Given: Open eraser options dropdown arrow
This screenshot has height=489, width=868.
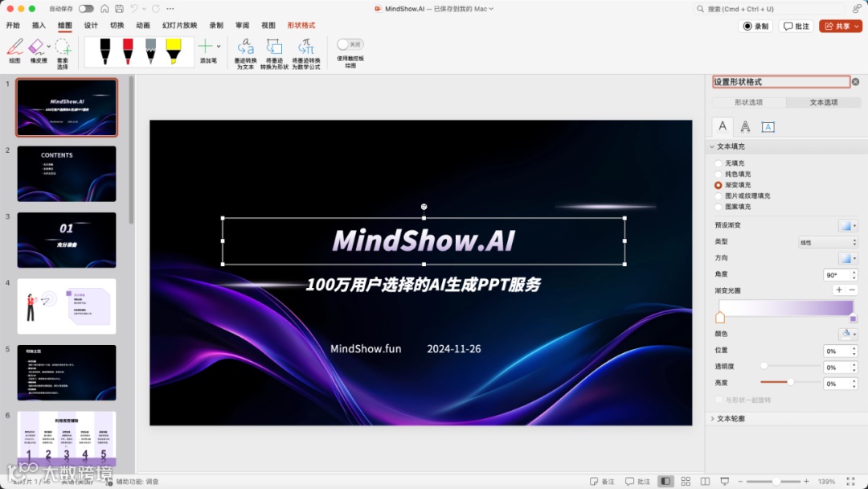Looking at the screenshot, I should (49, 47).
